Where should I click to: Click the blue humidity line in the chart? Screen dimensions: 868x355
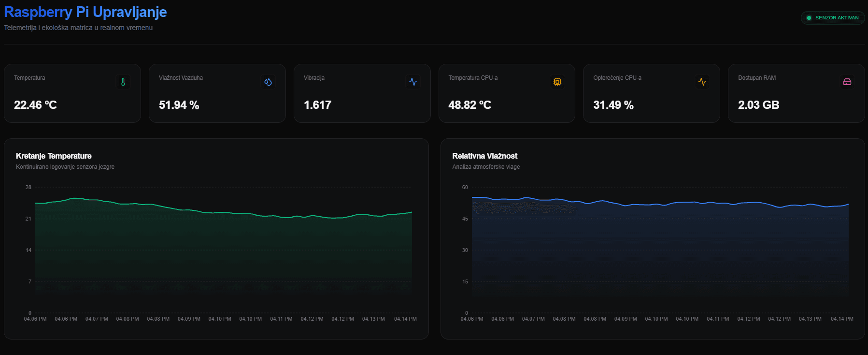(x=660, y=203)
